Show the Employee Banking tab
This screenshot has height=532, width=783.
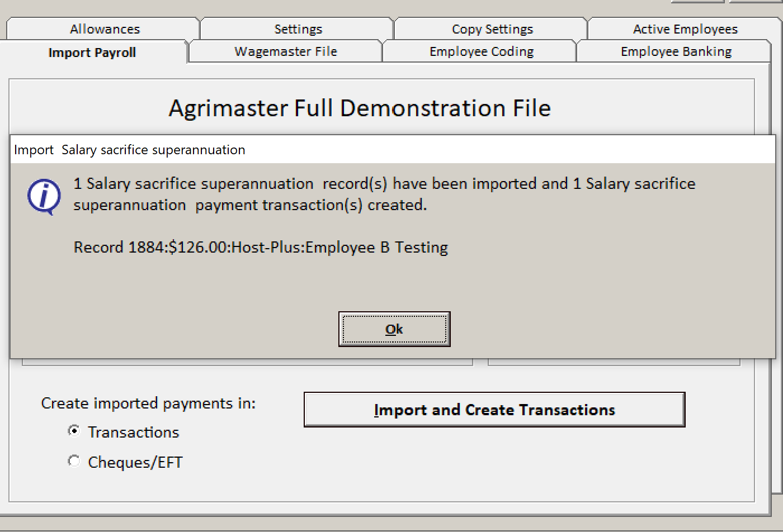(x=676, y=51)
